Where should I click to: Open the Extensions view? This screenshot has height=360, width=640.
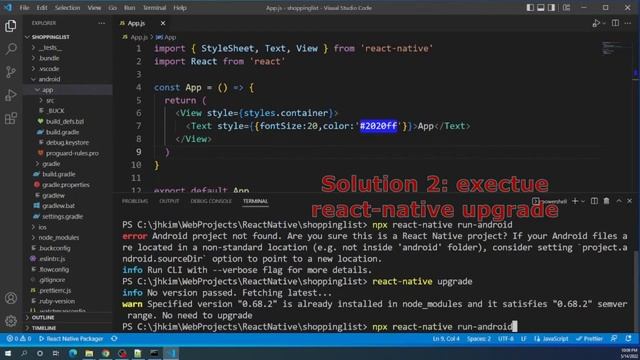click(x=11, y=118)
